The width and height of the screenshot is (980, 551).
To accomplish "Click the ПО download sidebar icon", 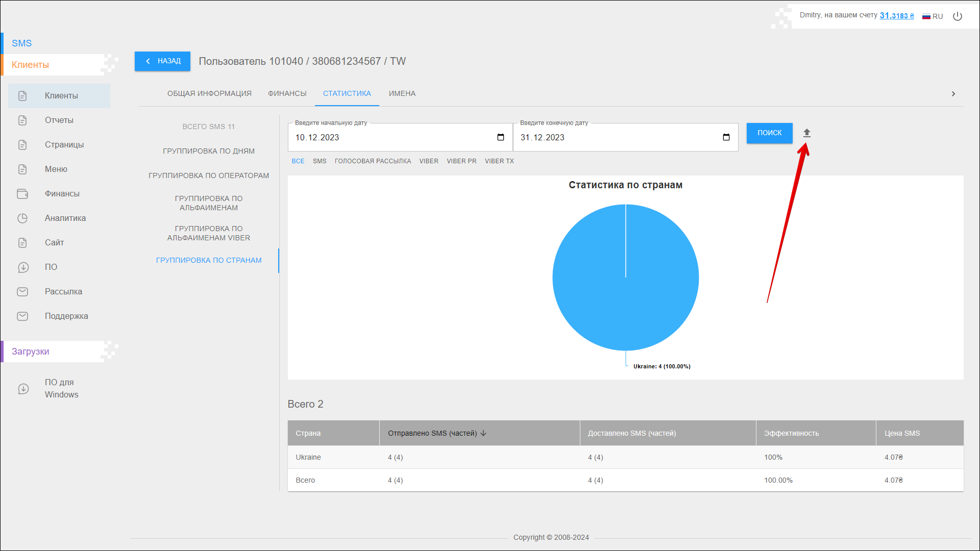I will pos(22,267).
